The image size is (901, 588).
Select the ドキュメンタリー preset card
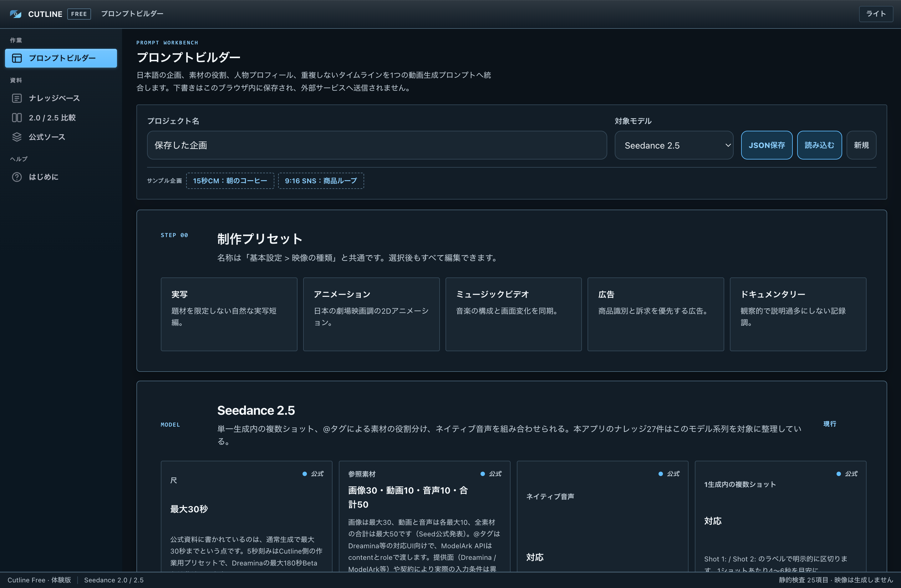click(798, 314)
